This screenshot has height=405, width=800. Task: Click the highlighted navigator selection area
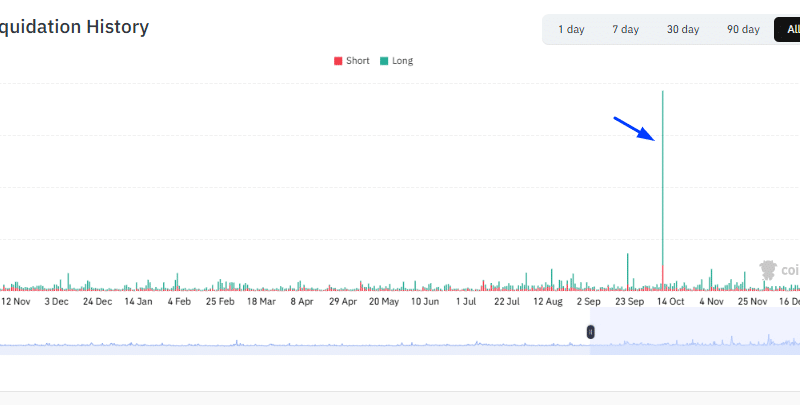[x=695, y=331]
